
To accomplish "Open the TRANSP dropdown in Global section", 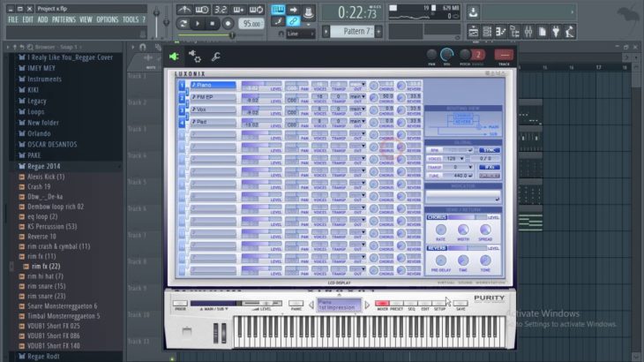I will (459, 167).
